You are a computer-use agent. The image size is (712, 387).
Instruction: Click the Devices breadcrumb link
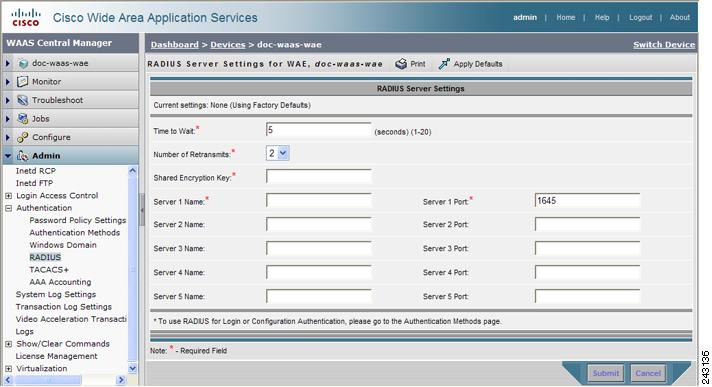click(227, 45)
